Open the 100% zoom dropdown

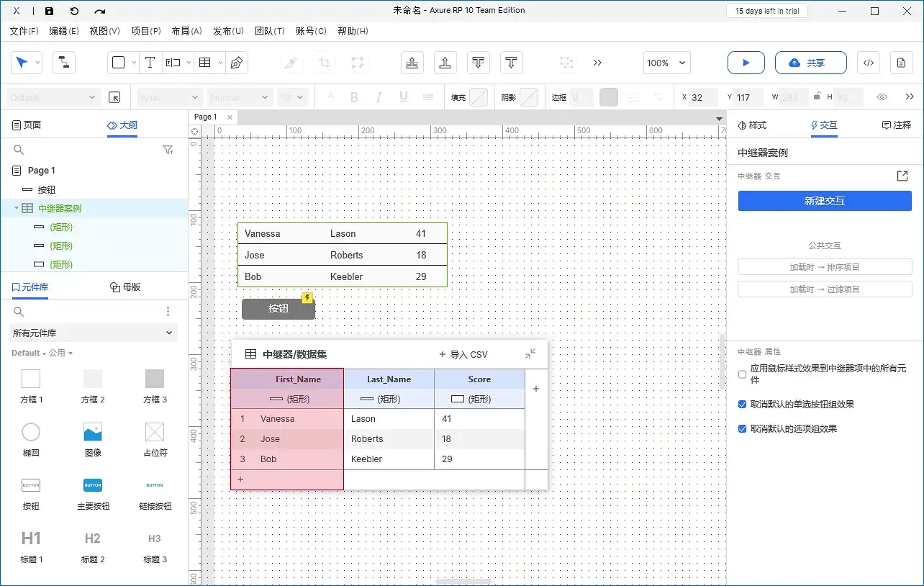coord(666,63)
